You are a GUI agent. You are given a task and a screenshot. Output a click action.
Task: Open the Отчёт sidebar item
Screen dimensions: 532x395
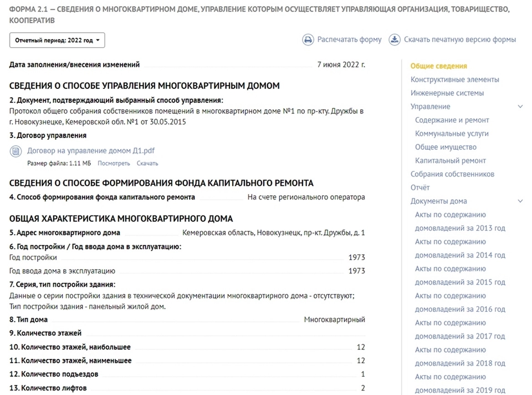(420, 188)
